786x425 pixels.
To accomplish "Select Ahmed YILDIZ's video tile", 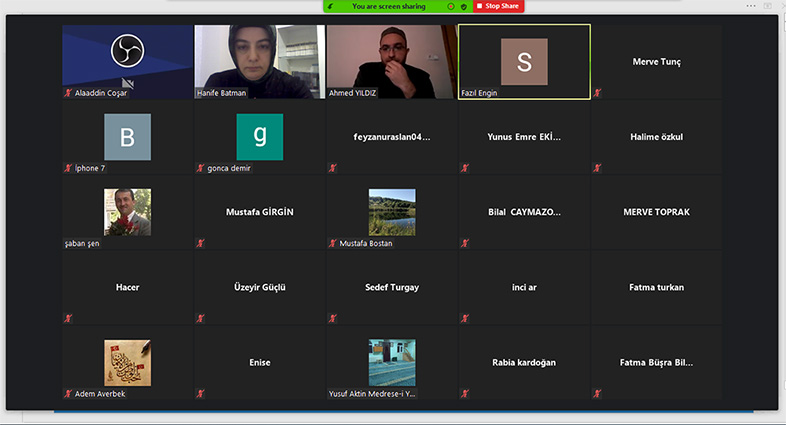I will (x=392, y=62).
